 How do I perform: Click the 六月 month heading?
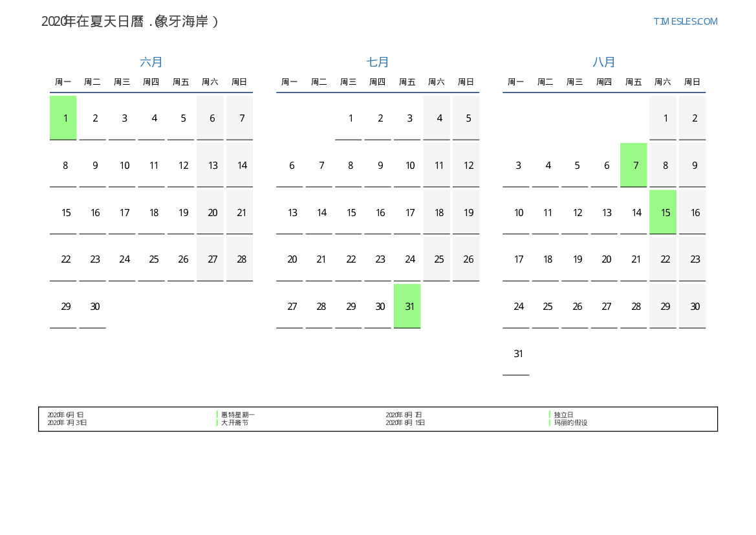tap(151, 62)
